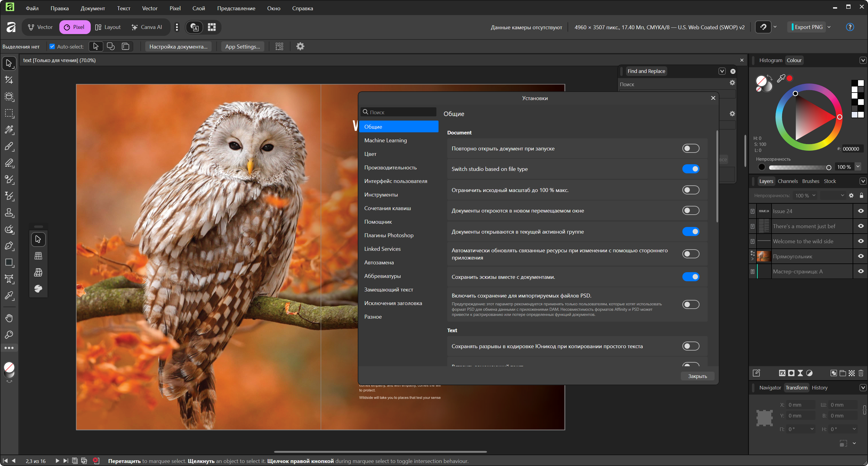Open the layer FX effects icon
Image resolution: width=868 pixels, height=466 pixels.
[782, 373]
